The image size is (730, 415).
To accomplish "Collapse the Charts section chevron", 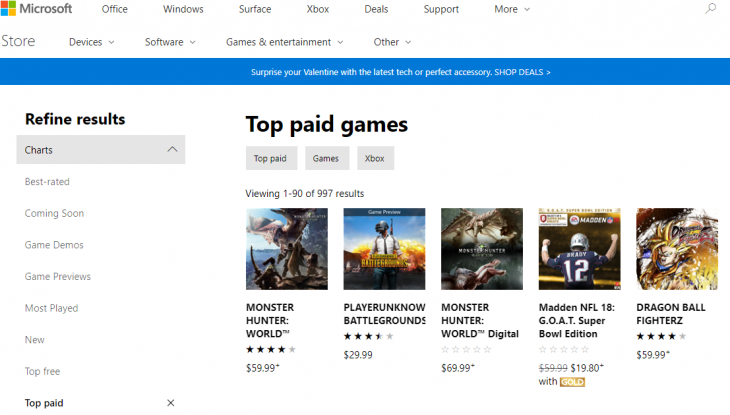I will pos(172,150).
